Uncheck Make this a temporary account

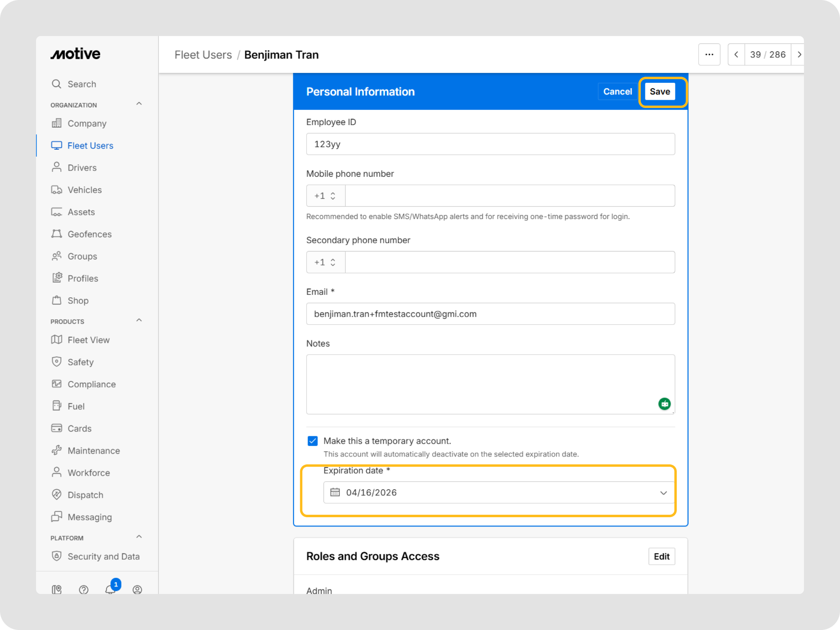click(313, 441)
